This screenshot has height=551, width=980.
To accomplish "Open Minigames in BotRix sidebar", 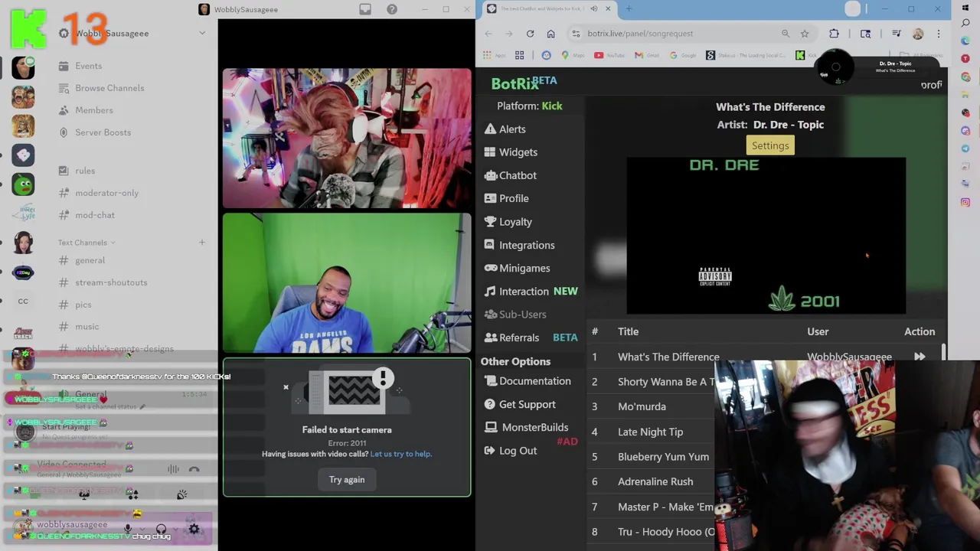I will 517,268.
